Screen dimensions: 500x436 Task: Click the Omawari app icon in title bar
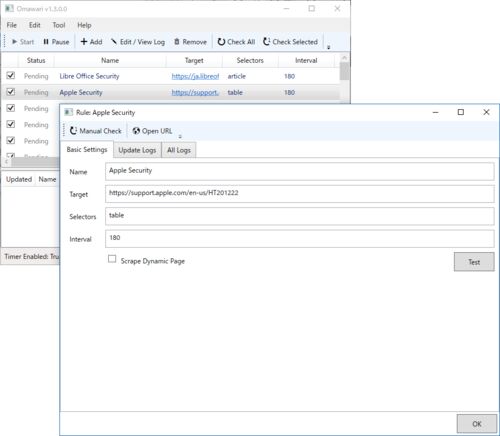9,8
